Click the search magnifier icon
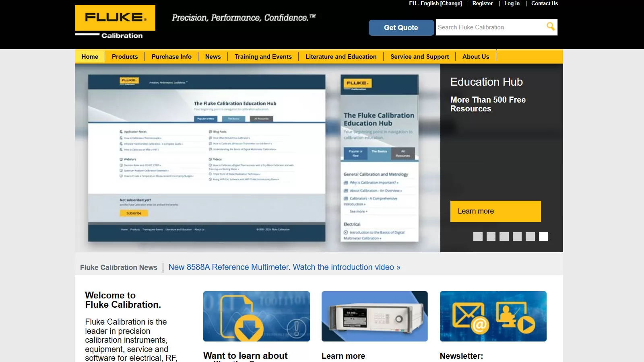 550,27
